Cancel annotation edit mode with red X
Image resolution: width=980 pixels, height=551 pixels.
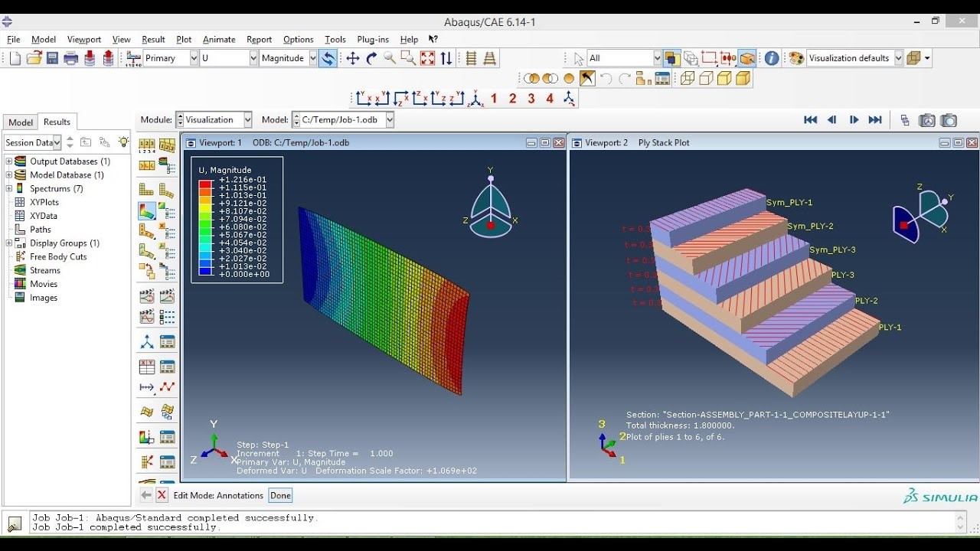(162, 496)
